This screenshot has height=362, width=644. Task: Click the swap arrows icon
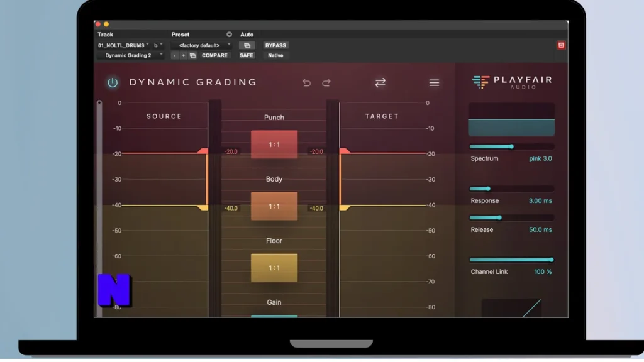380,82
